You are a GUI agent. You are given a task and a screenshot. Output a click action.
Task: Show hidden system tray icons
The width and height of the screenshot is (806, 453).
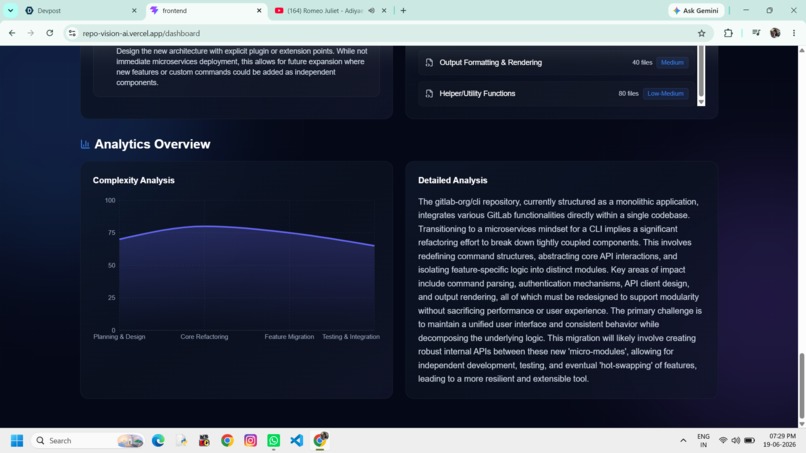(683, 441)
